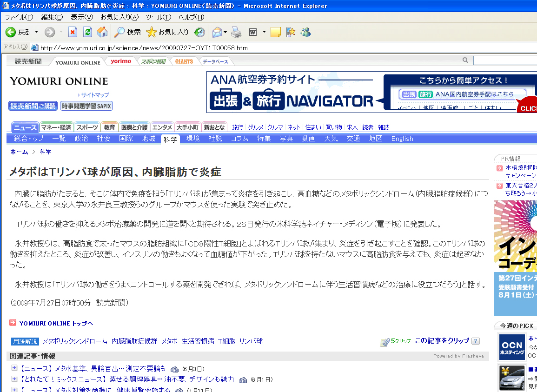The height and width of the screenshot is (392, 537).
Task: Go to the Home page icon
Action: coord(102,32)
